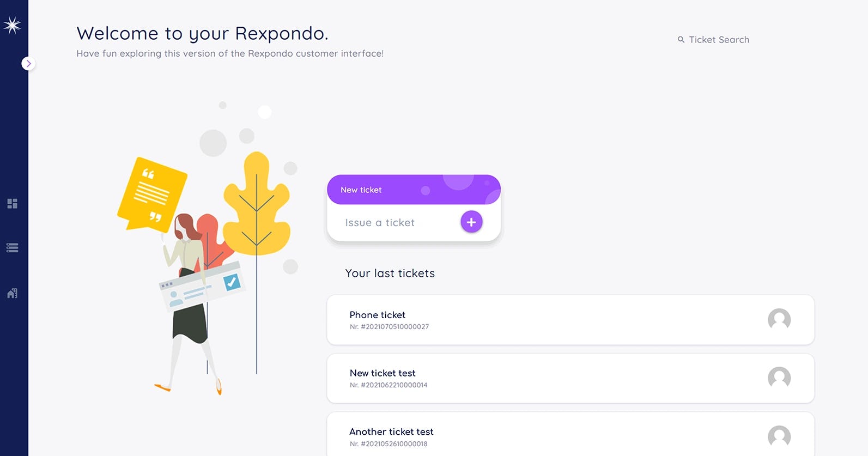The width and height of the screenshot is (868, 456).
Task: Open the Another ticket test title
Action: point(391,431)
